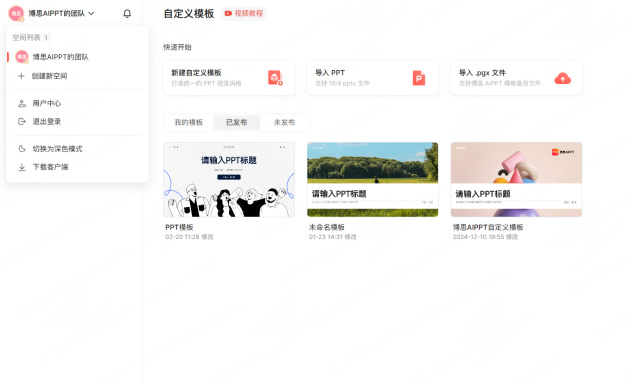Switch to the 我的模板 tab
Image resolution: width=630 pixels, height=382 pixels.
click(x=188, y=123)
